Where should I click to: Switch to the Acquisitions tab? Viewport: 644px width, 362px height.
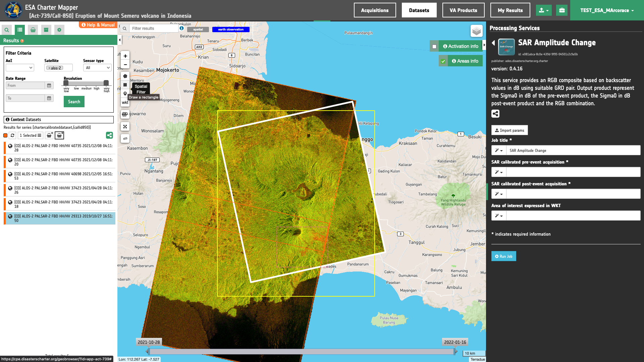click(x=375, y=10)
